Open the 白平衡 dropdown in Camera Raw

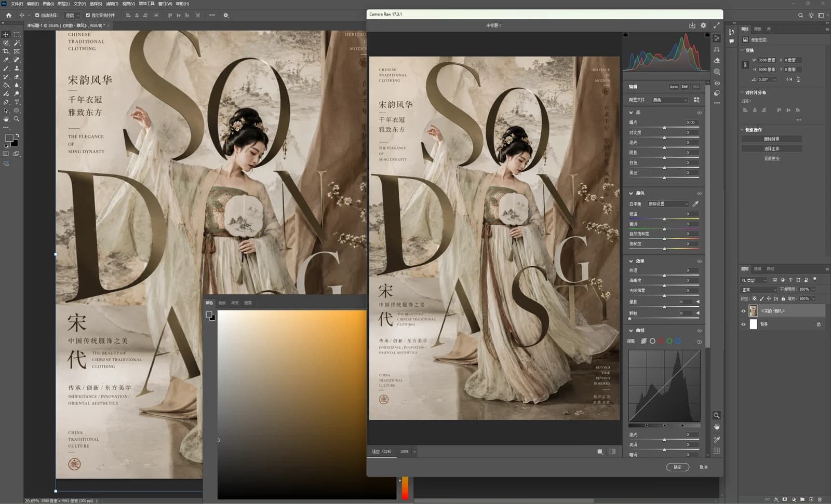tap(668, 204)
